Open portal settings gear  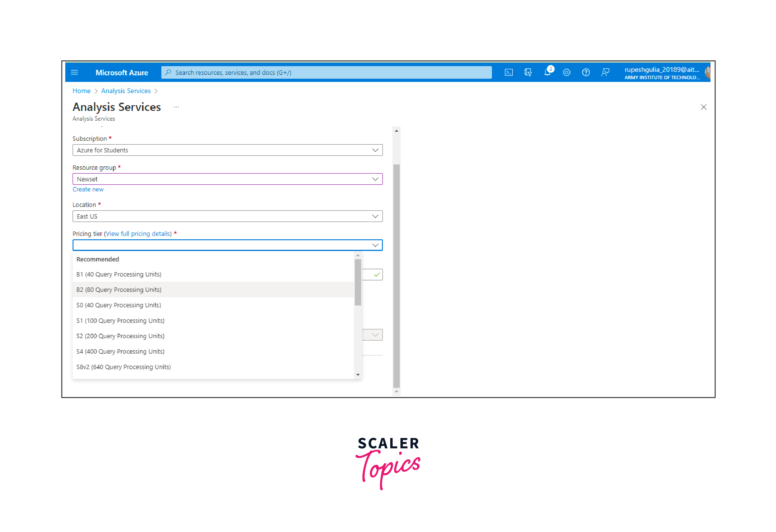(567, 72)
